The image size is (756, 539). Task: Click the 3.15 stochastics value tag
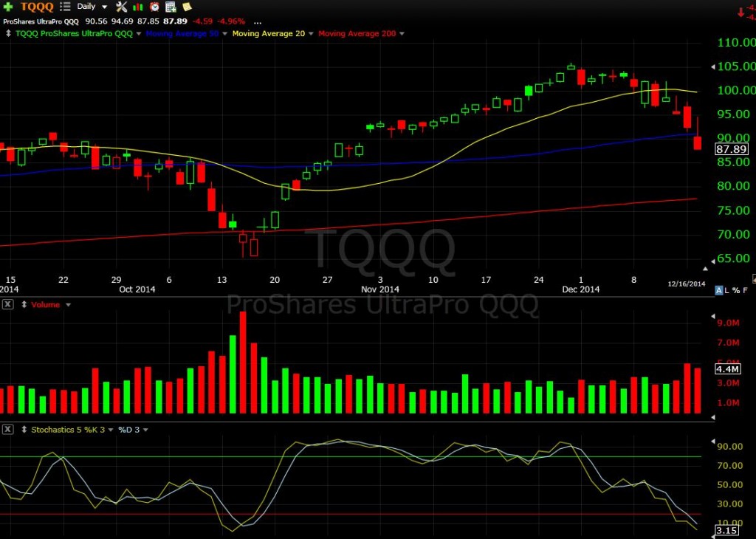726,531
